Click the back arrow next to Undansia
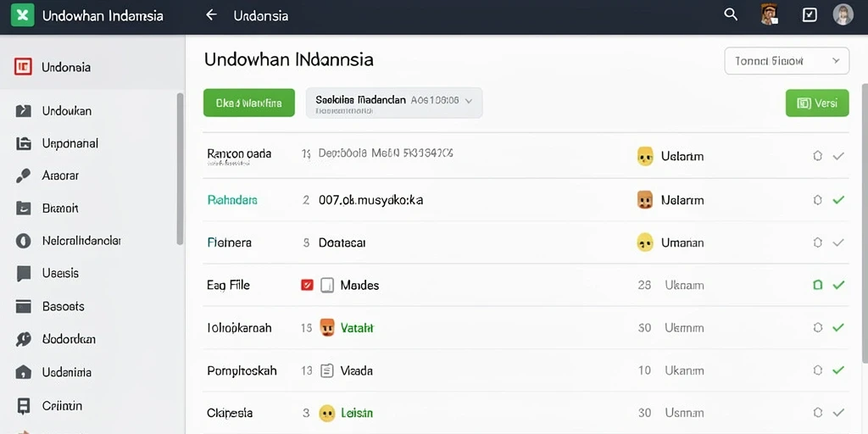Image resolution: width=868 pixels, height=434 pixels. coord(211,15)
